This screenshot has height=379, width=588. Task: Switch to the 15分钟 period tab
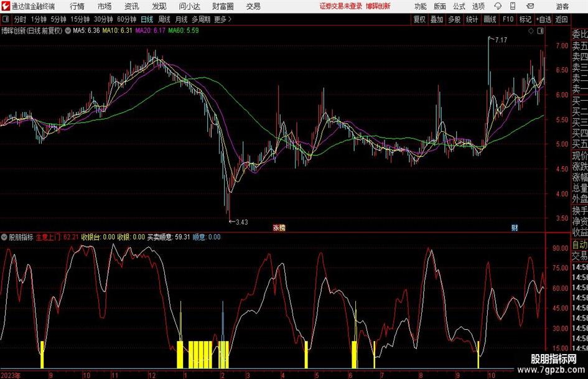pos(80,19)
